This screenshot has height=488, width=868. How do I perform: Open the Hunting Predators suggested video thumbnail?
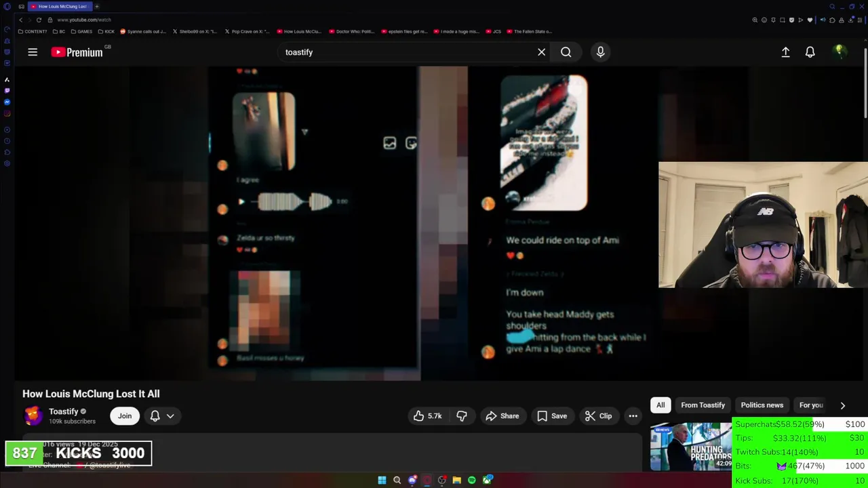[x=691, y=447]
